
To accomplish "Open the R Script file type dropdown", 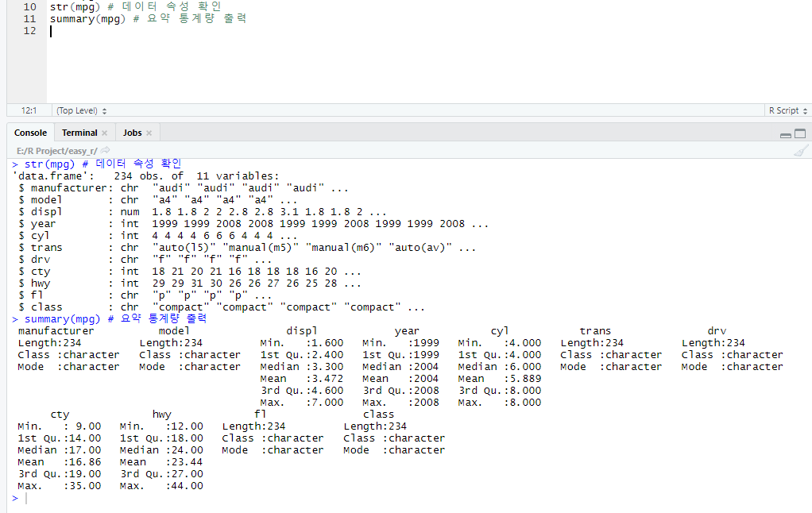I will coord(787,110).
